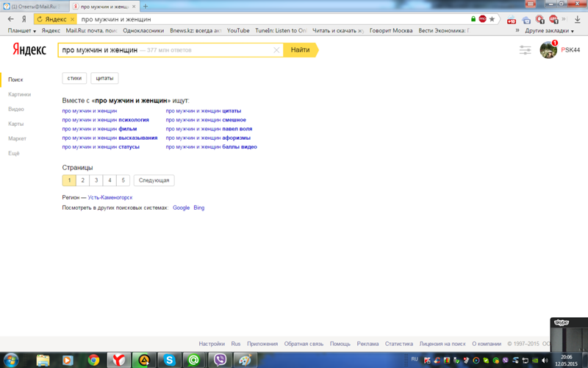
Task: Launch Google Chrome from the taskbar
Action: [x=94, y=361]
